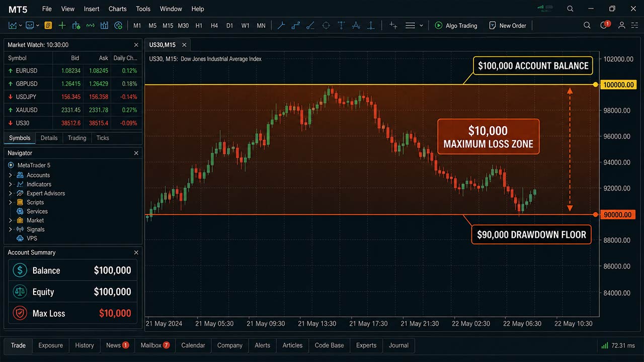The image size is (644, 362).
Task: Close the US30,M15 chart tab
Action: click(184, 45)
